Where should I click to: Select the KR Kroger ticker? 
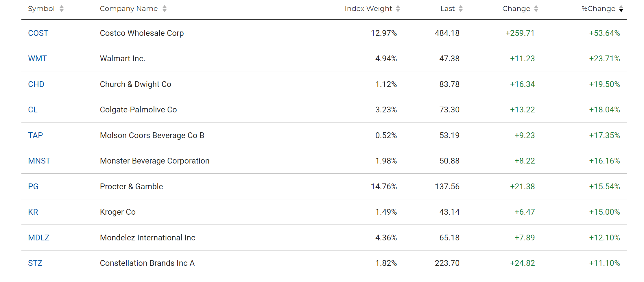(33, 212)
